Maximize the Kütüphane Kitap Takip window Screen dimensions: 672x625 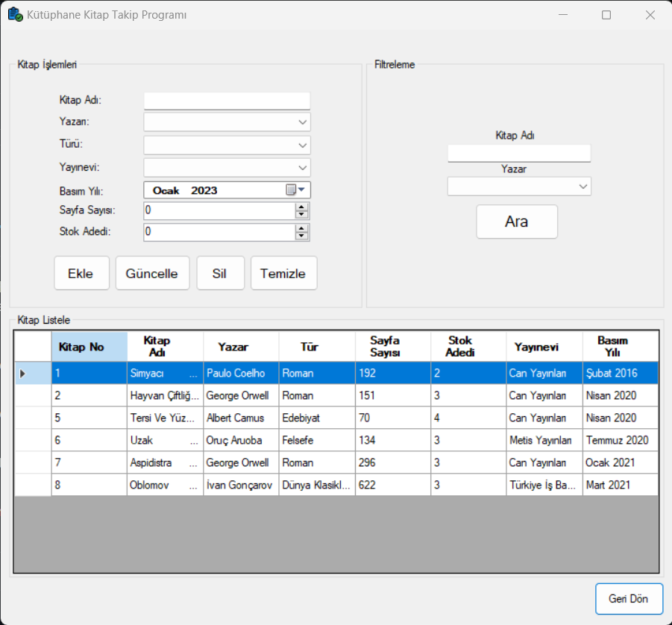click(x=606, y=15)
